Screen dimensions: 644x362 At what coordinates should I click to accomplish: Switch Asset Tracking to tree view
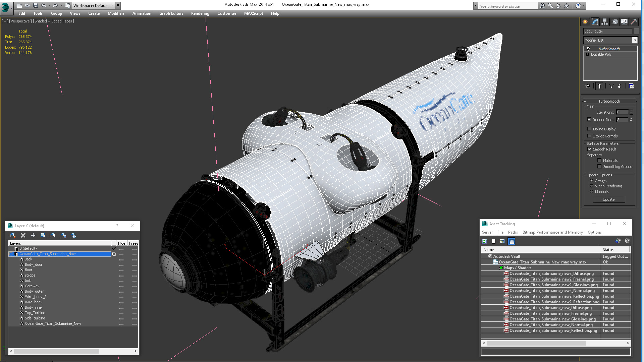[502, 241]
